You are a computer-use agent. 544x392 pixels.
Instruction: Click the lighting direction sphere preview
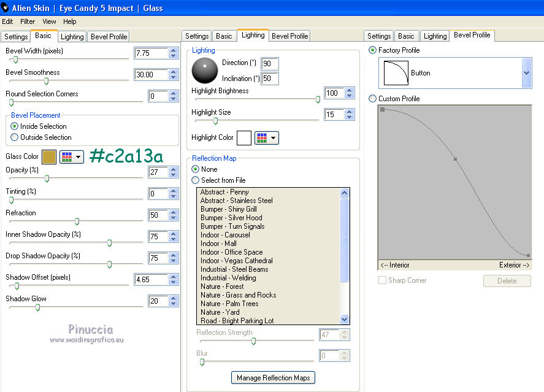pos(205,71)
